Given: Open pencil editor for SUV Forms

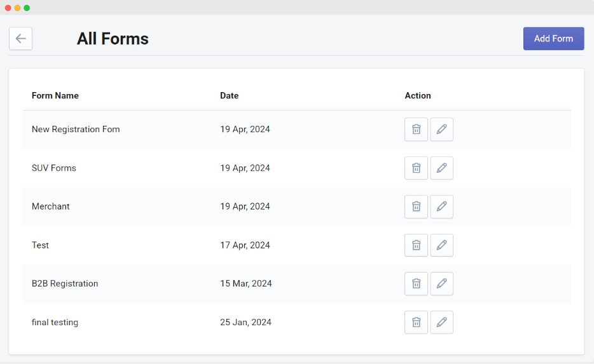Looking at the screenshot, I should pyautogui.click(x=441, y=168).
